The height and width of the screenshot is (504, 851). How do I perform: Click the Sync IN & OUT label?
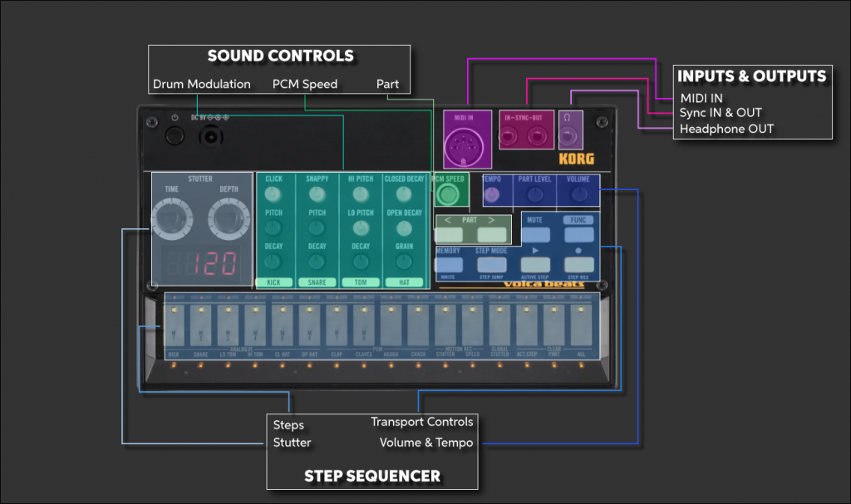[721, 113]
